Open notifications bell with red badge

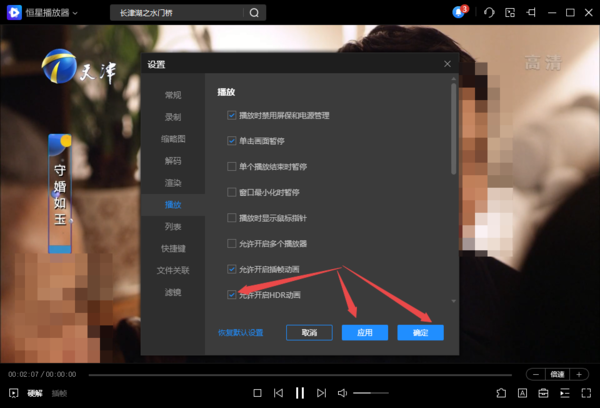tap(459, 13)
